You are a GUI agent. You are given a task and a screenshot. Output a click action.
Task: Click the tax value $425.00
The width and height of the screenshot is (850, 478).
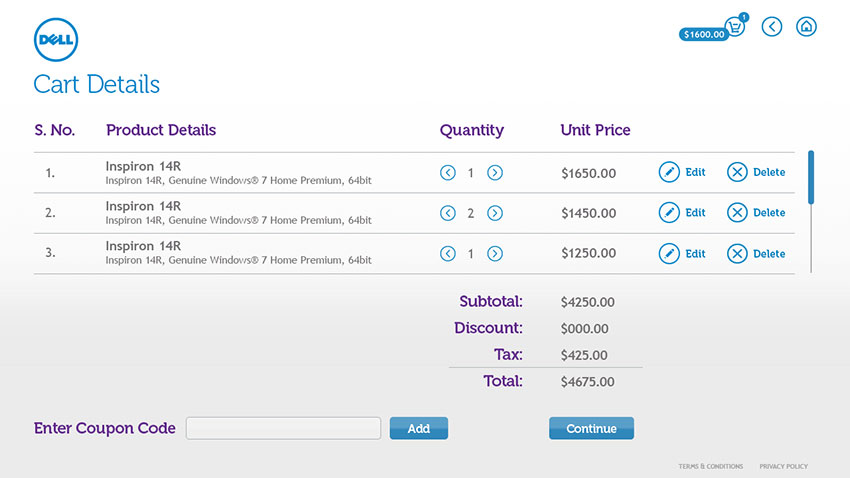[584, 356]
